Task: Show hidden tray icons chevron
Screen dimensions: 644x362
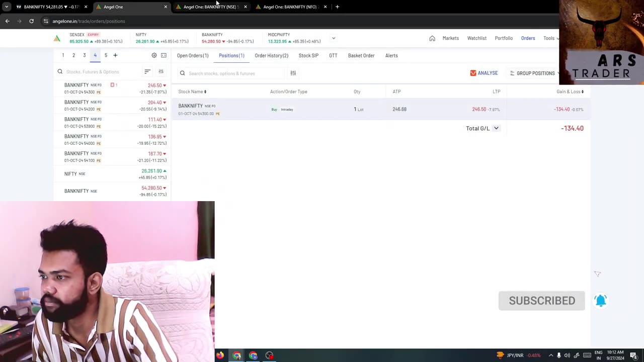Action: pyautogui.click(x=550, y=355)
